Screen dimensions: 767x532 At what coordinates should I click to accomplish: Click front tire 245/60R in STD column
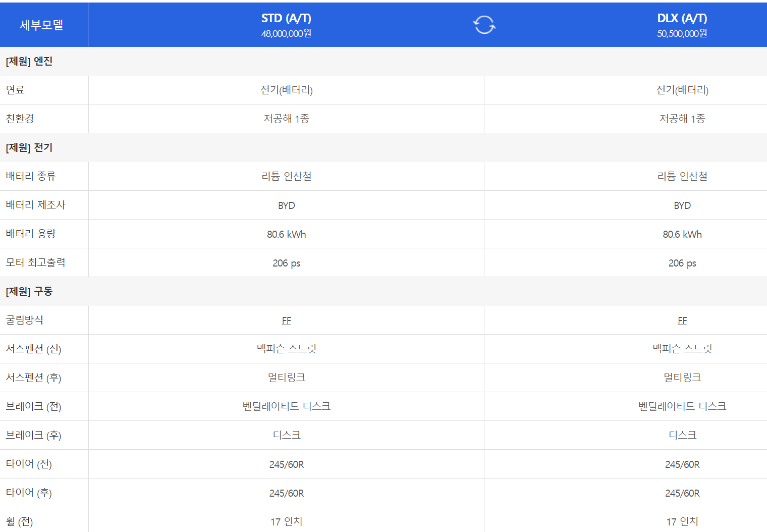[x=287, y=464]
